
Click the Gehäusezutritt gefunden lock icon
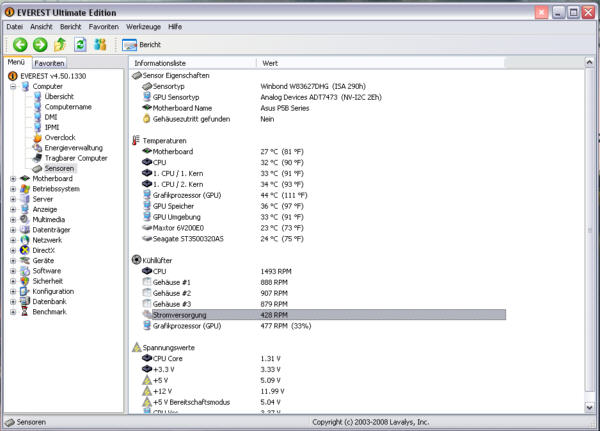coord(147,119)
